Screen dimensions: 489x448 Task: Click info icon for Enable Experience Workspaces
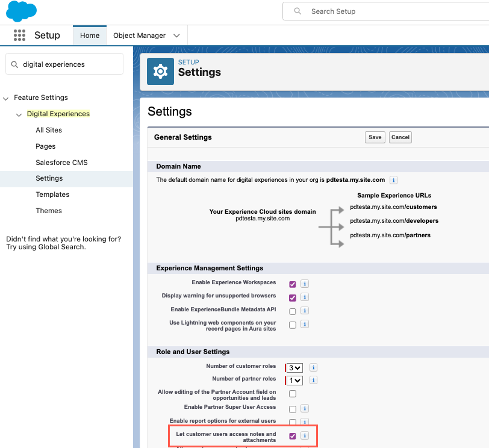click(305, 284)
